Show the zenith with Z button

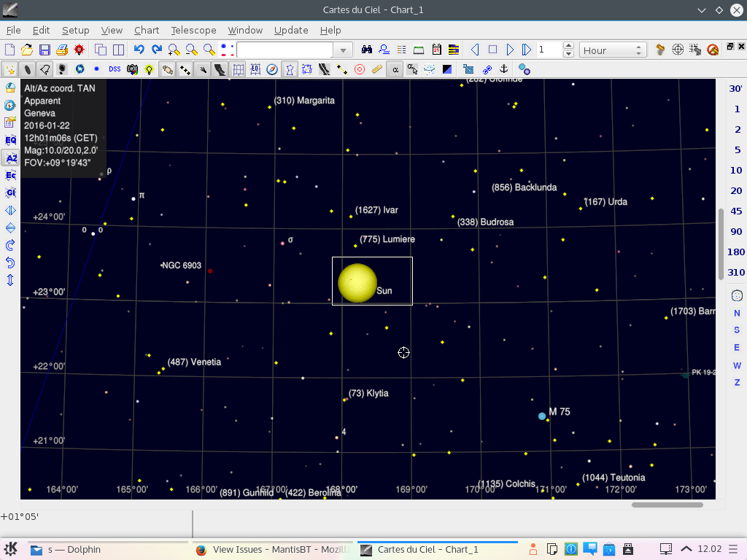(737, 382)
